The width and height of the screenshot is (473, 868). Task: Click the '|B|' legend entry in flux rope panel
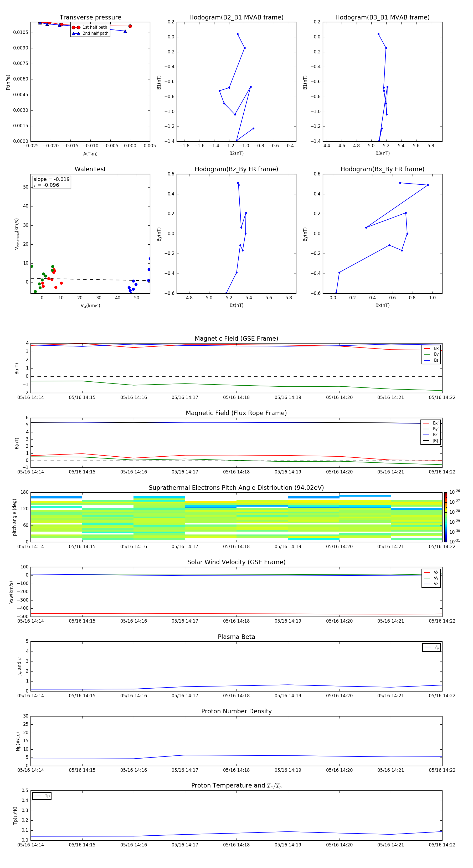(431, 441)
